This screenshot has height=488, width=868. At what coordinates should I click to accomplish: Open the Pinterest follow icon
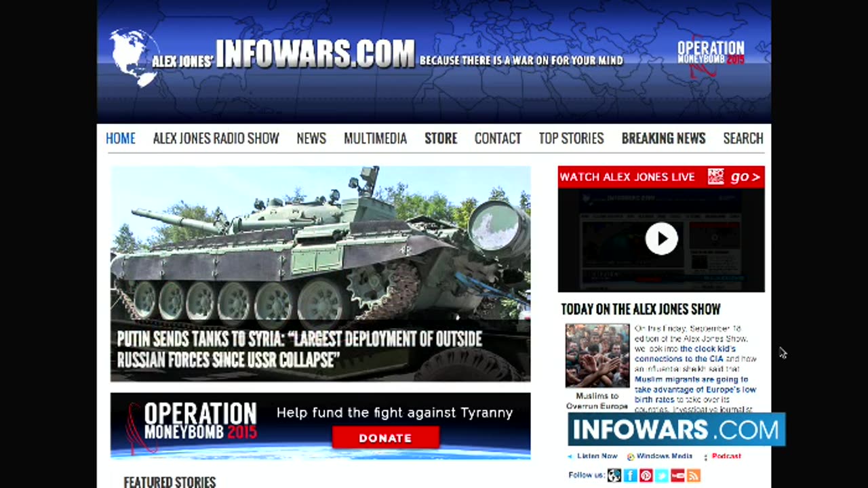click(x=646, y=475)
